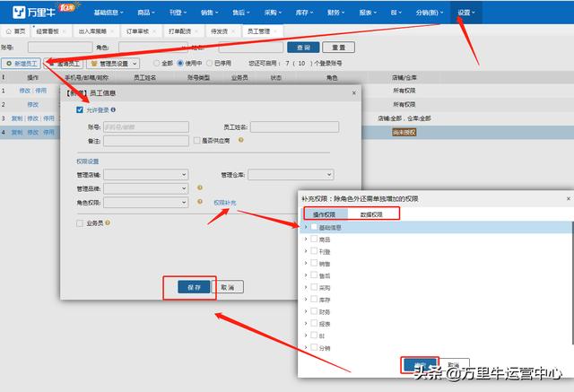Screen dimensions: 574x392
Task: Click the 角色 filter field above table
Action: tap(153, 48)
